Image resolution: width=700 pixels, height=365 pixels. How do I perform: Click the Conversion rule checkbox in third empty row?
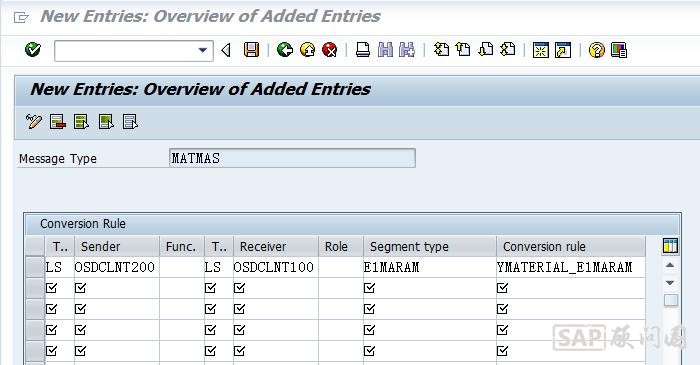pos(502,330)
